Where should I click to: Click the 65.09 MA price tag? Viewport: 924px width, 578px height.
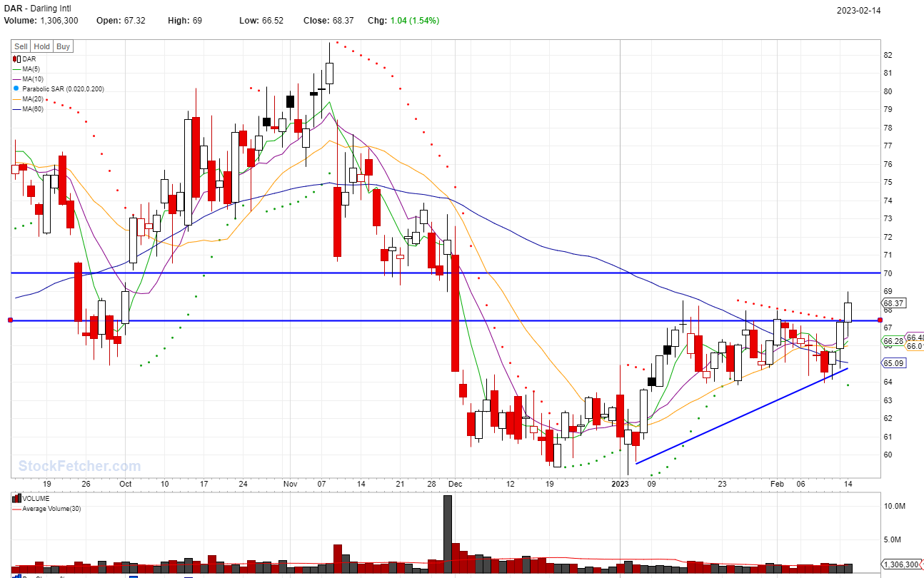point(894,363)
